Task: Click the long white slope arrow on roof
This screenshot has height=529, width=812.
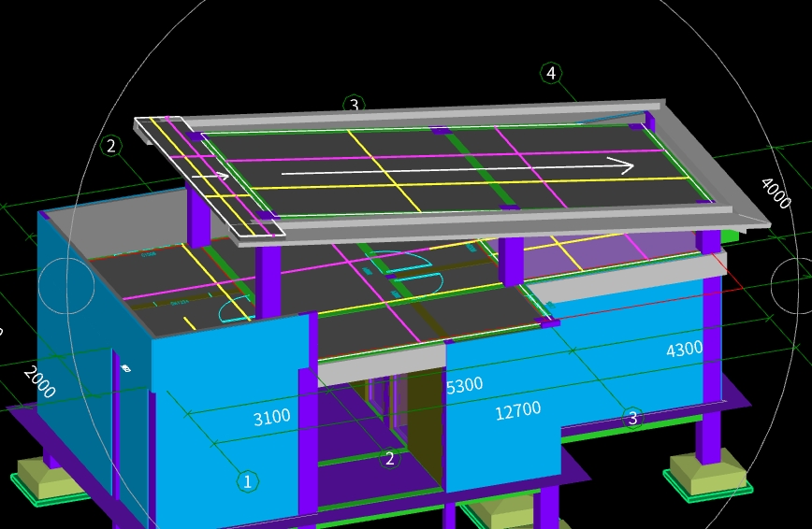Action: point(457,169)
